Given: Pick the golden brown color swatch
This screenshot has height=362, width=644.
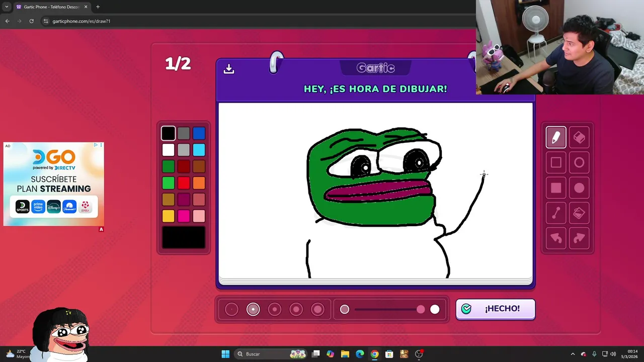Looking at the screenshot, I should (169, 200).
